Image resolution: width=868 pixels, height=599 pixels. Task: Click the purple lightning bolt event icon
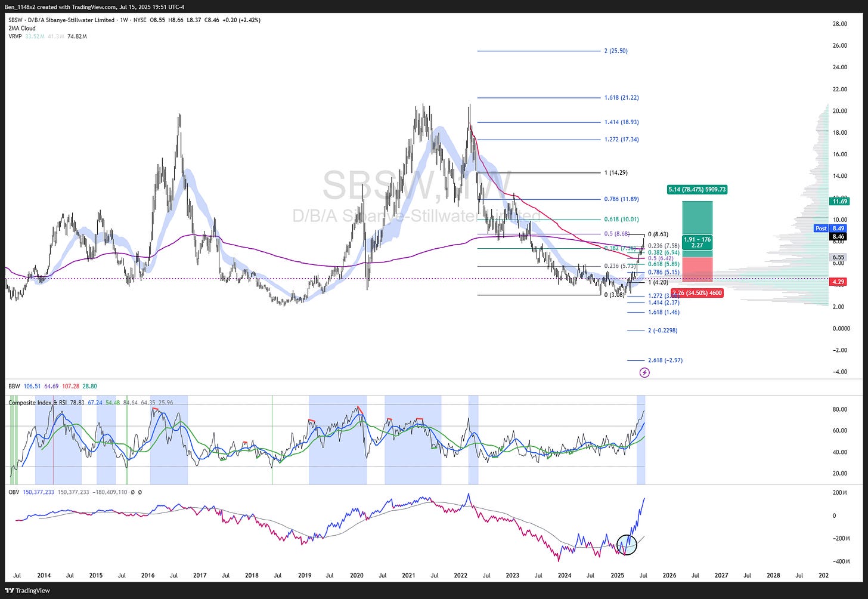pyautogui.click(x=644, y=372)
